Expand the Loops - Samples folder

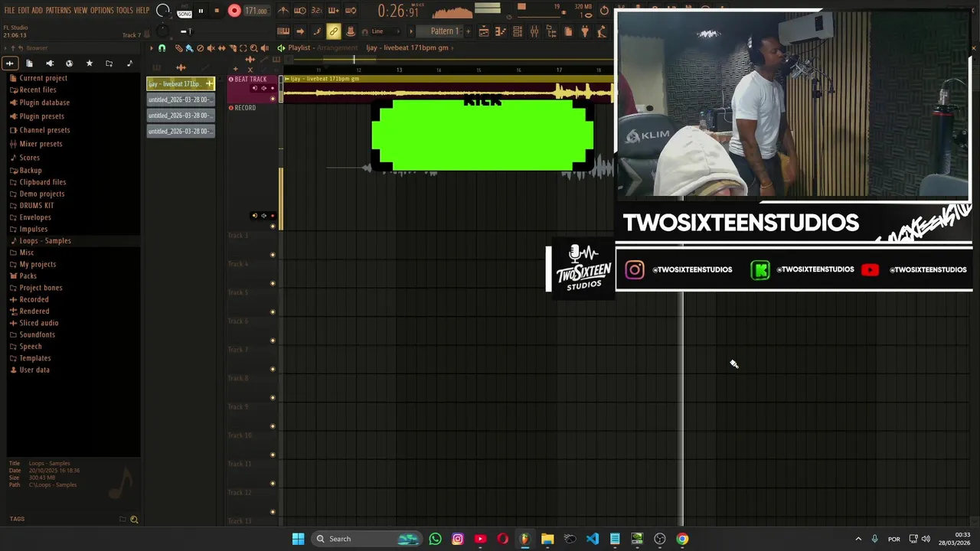coord(44,241)
